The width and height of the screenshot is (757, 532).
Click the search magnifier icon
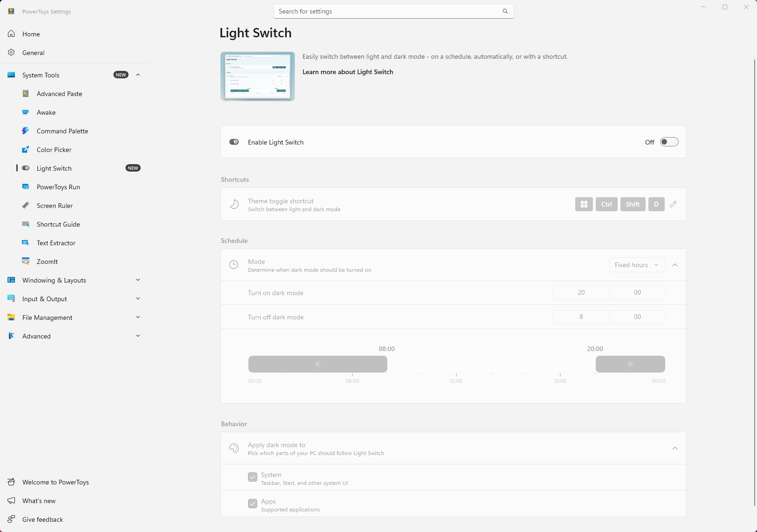505,11
